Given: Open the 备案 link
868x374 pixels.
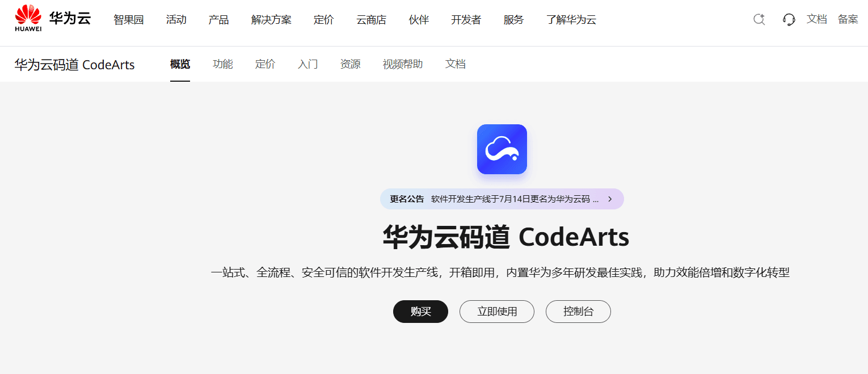Looking at the screenshot, I should [x=848, y=19].
